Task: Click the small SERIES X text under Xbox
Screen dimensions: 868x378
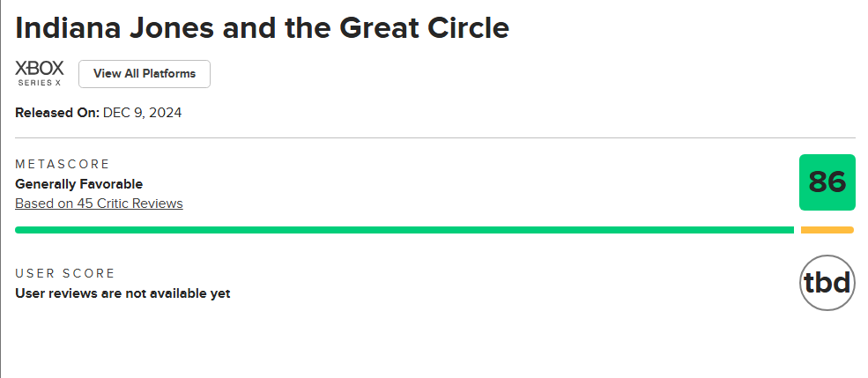Action: (x=39, y=83)
